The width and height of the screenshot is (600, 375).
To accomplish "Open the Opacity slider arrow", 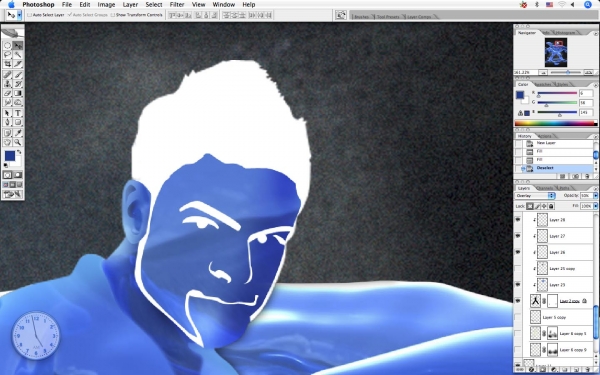I will click(x=595, y=196).
